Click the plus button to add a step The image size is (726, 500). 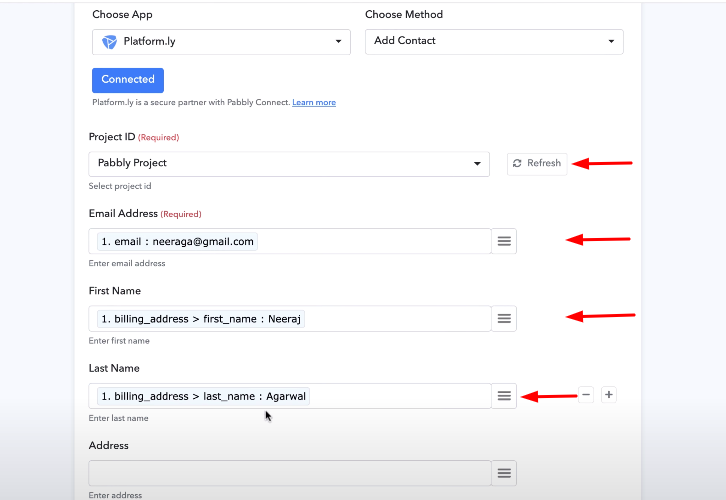click(x=609, y=395)
